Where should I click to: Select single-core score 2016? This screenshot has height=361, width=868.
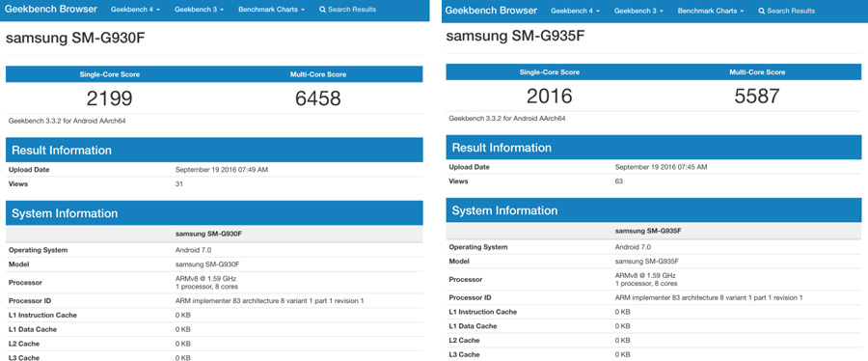[x=549, y=97]
